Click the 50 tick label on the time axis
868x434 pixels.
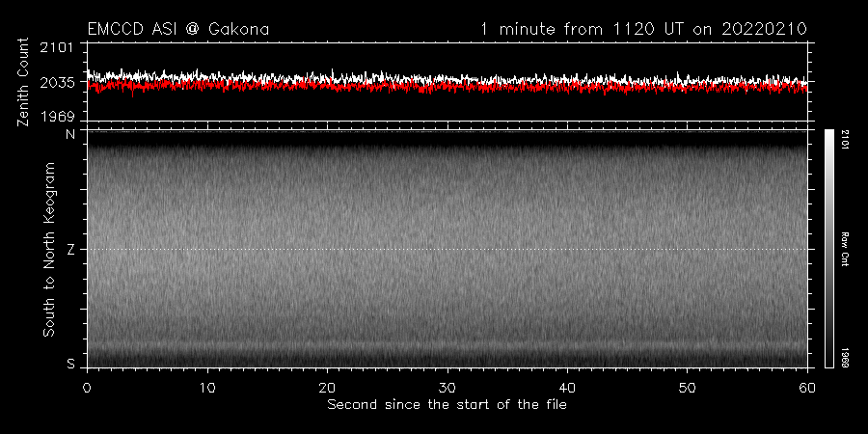(687, 387)
